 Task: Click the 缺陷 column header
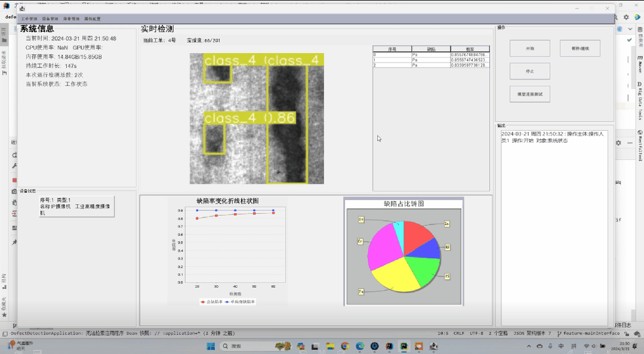point(431,49)
